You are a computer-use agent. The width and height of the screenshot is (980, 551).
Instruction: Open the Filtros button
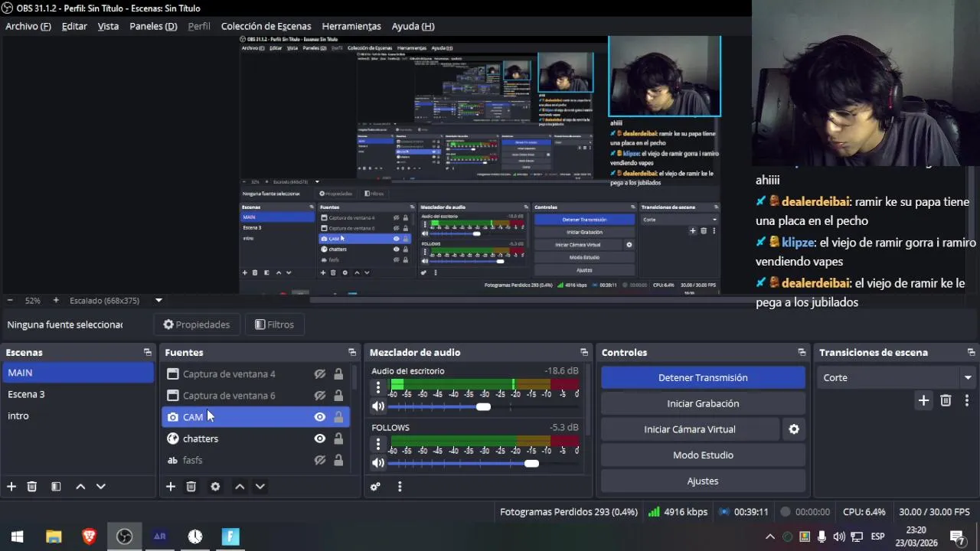point(274,324)
